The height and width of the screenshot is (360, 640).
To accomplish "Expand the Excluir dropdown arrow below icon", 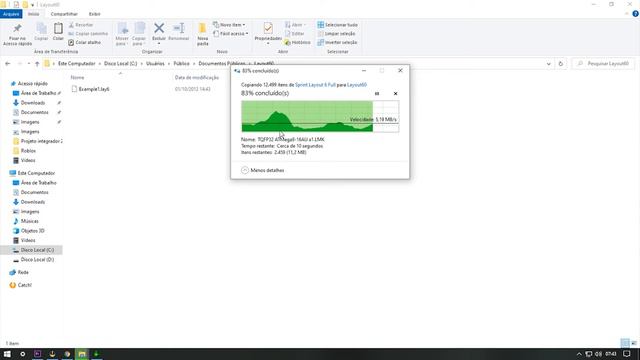I will 159,44.
